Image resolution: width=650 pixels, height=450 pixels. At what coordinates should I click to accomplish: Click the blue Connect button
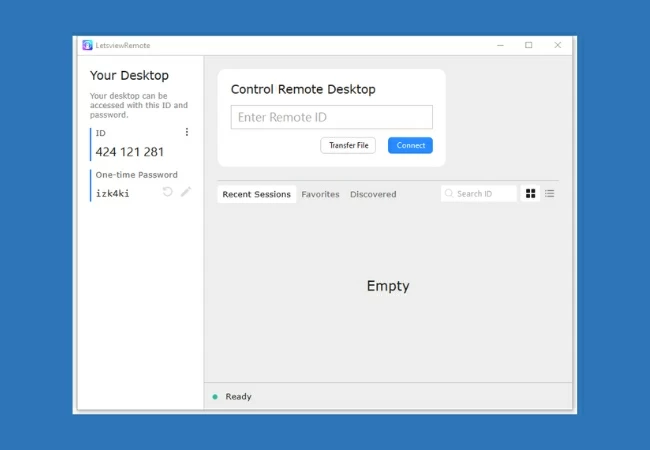coord(410,145)
